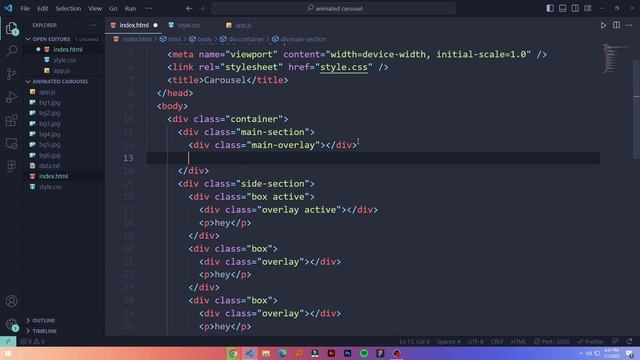Click the Windows Start button
The height and width of the screenshot is (360, 640).
(7, 353)
